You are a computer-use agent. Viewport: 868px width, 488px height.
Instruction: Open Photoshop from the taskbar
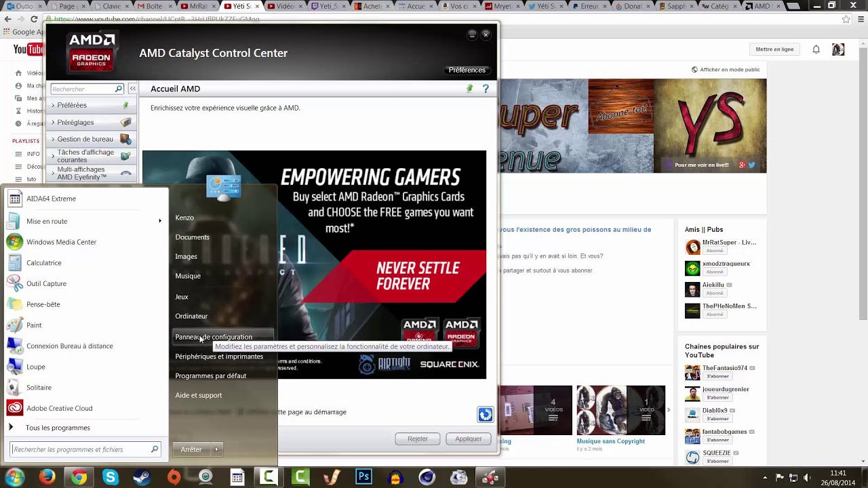(363, 477)
